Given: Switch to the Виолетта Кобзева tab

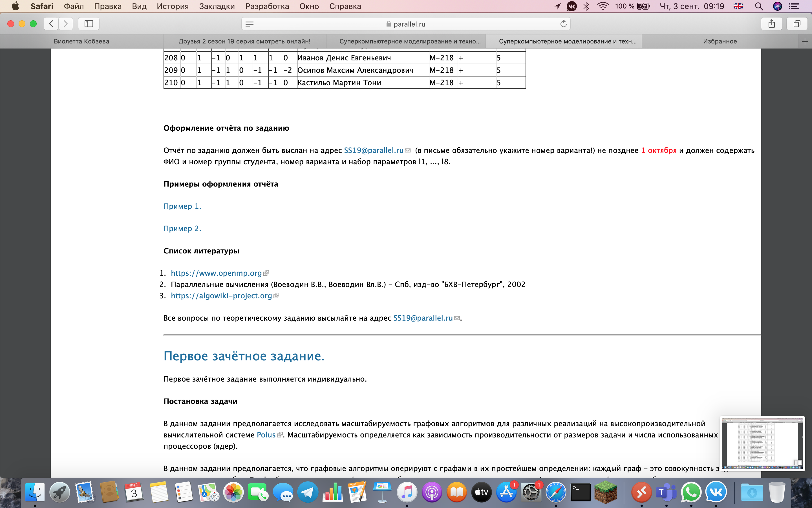Looking at the screenshot, I should (x=81, y=41).
